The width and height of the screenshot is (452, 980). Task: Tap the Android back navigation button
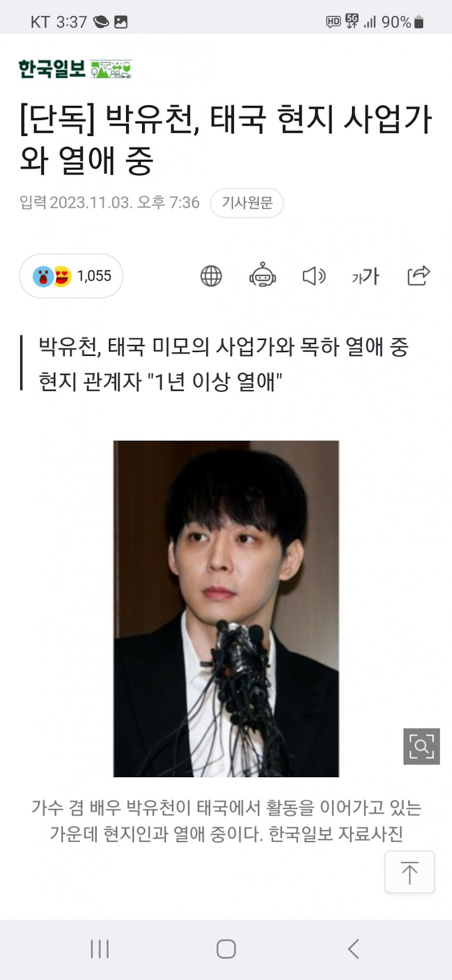(x=353, y=949)
